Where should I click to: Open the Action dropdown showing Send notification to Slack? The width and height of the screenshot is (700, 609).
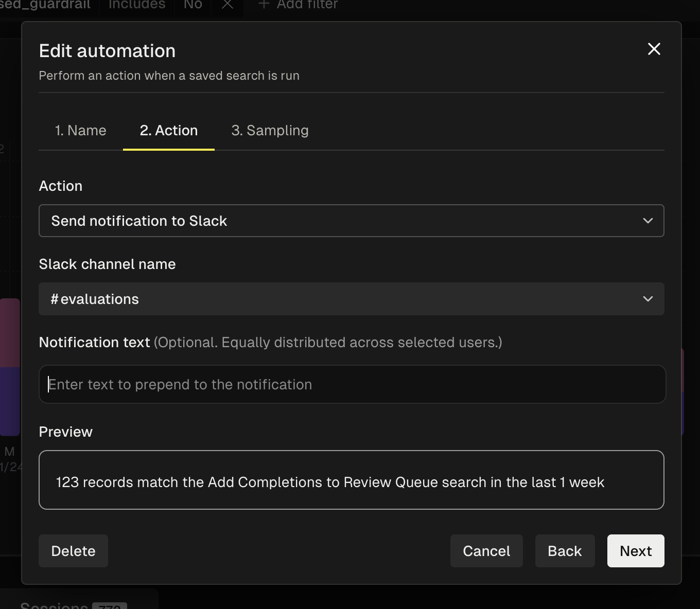pos(352,221)
